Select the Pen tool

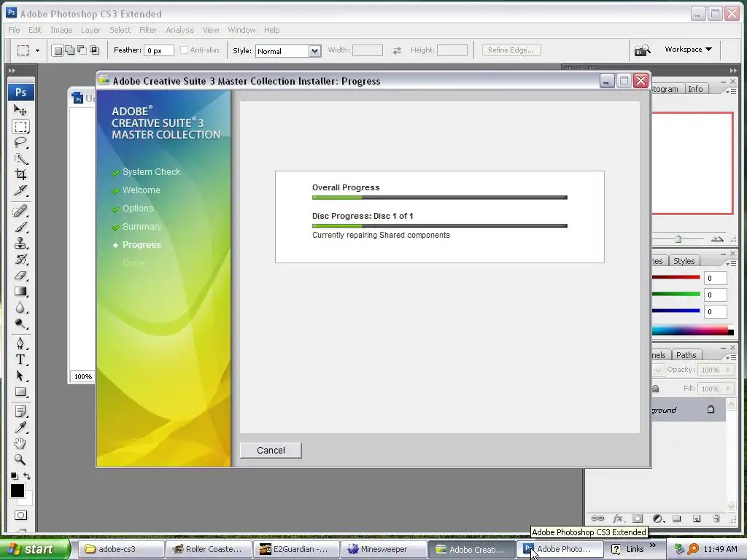pyautogui.click(x=20, y=343)
